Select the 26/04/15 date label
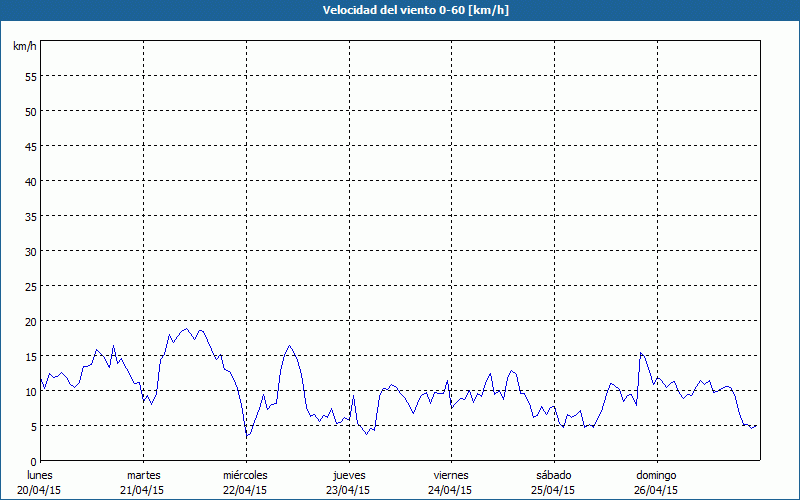The width and height of the screenshot is (800, 500). (x=655, y=490)
